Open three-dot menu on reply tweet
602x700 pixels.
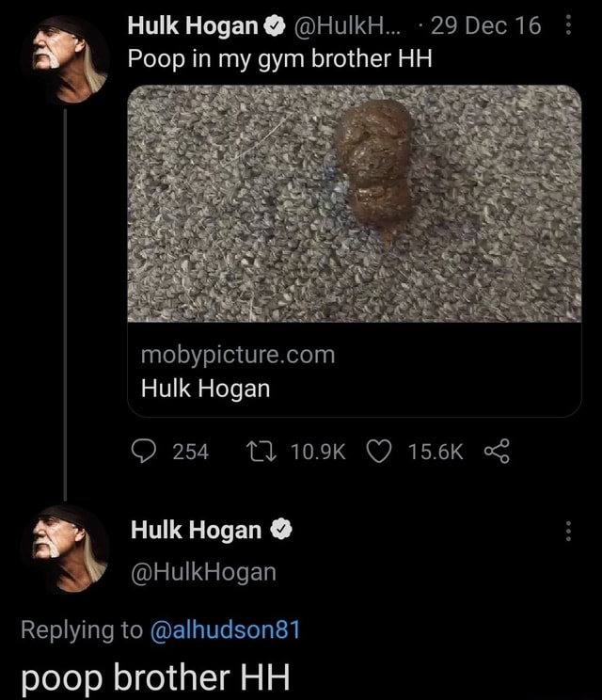tap(568, 531)
